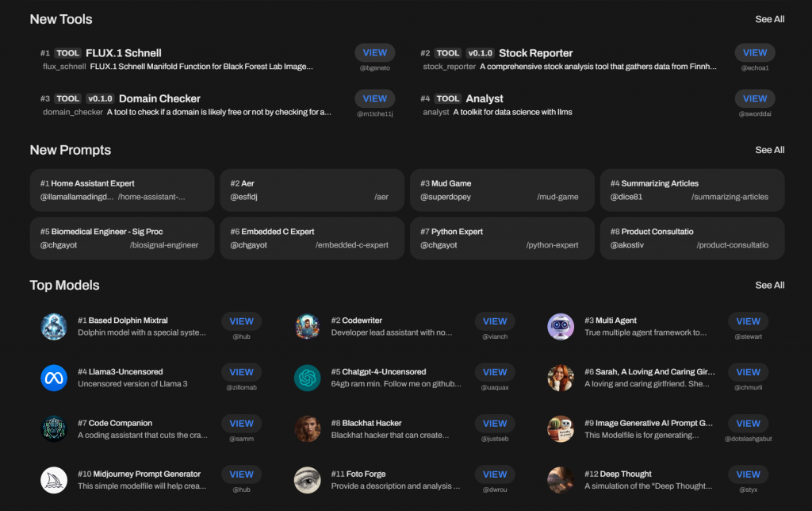View the Based Dolphin Mixtral model
Screen dimensions: 812x511
tap(241, 321)
